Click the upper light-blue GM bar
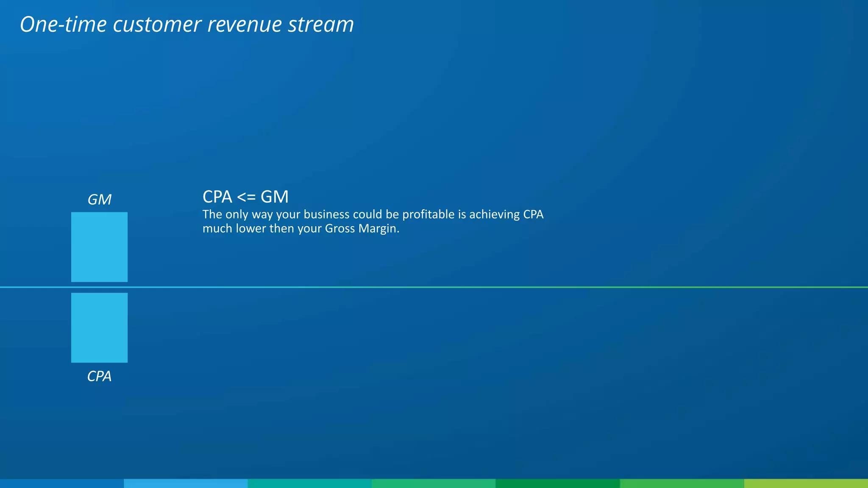868x488 pixels. (99, 247)
